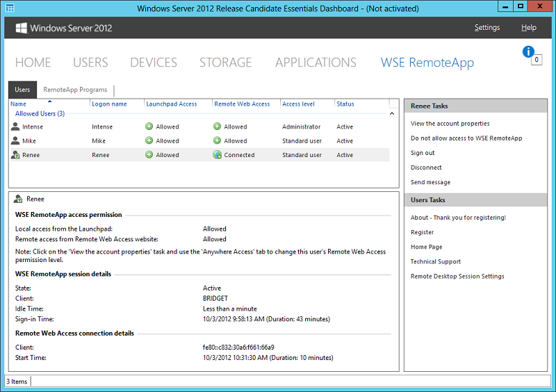Click Renee's Connected globe icon

[x=217, y=155]
